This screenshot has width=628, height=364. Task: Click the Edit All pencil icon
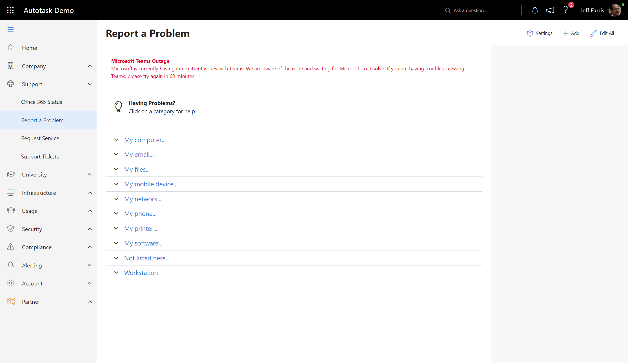click(594, 33)
